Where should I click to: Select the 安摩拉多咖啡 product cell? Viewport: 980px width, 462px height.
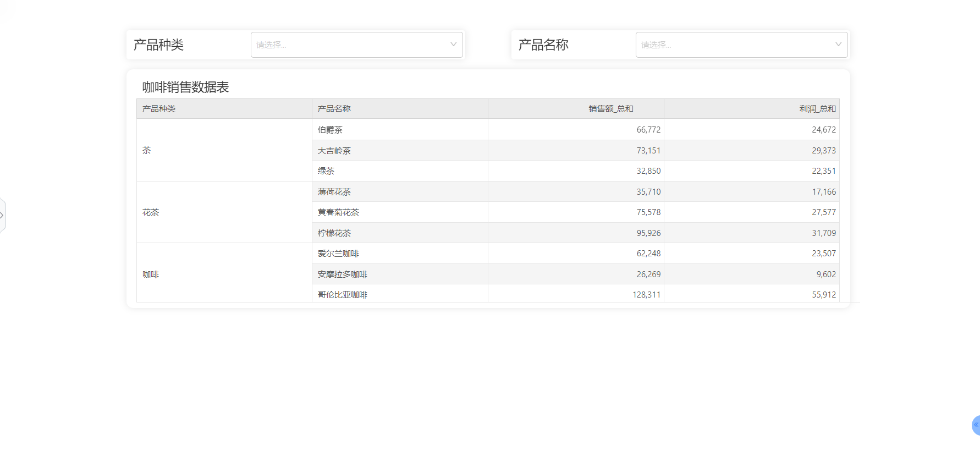click(400, 274)
